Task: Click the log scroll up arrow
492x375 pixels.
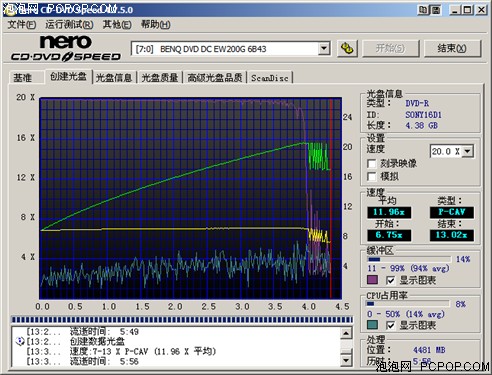Action: [346, 333]
